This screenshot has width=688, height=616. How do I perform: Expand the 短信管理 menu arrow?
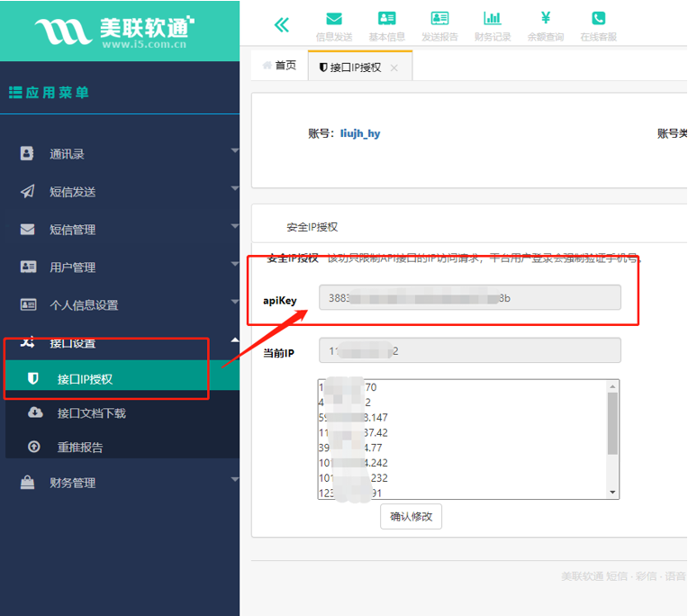point(235,226)
